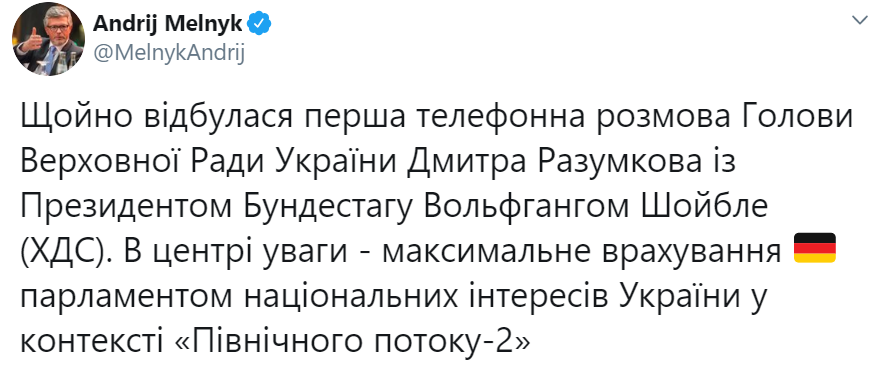Click the word "Президентом" in the tweet

[126, 208]
